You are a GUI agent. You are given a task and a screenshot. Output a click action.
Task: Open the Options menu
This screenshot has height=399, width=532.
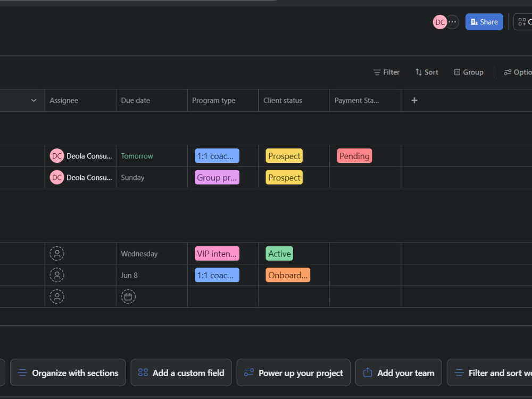click(518, 72)
